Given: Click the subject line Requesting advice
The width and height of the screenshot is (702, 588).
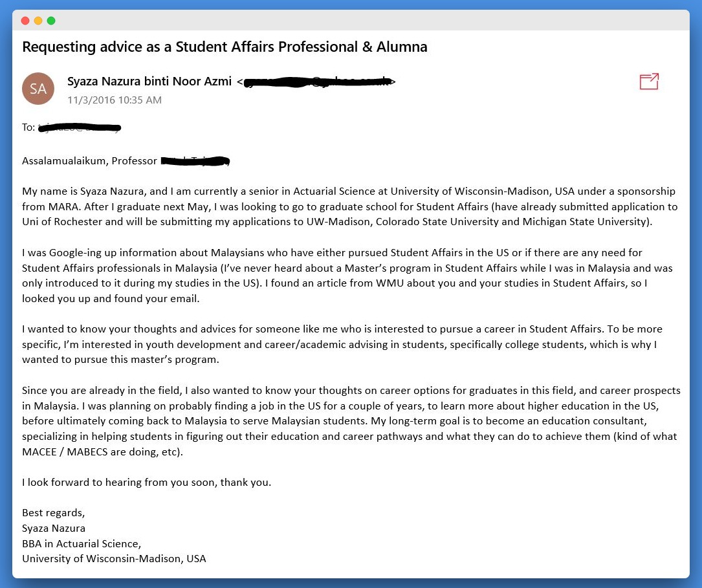Looking at the screenshot, I should click(x=225, y=47).
